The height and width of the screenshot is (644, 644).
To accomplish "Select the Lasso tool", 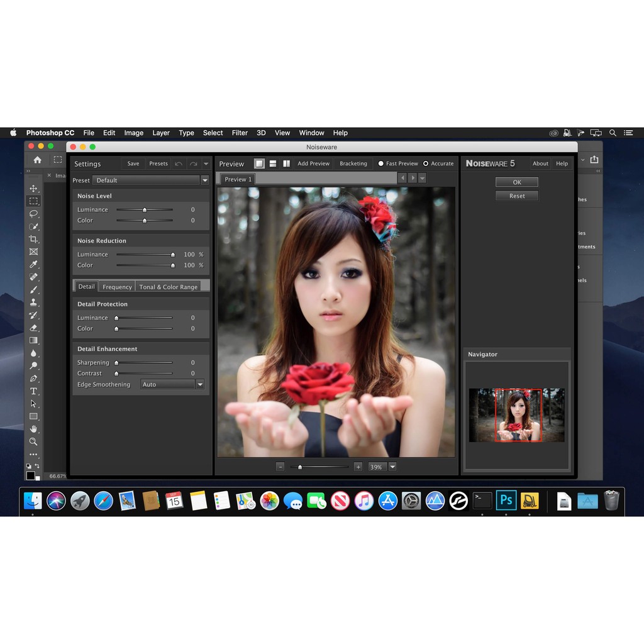I will pos(34,214).
